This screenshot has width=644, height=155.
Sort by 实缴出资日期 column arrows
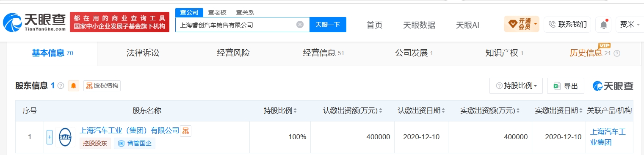[x=581, y=111]
